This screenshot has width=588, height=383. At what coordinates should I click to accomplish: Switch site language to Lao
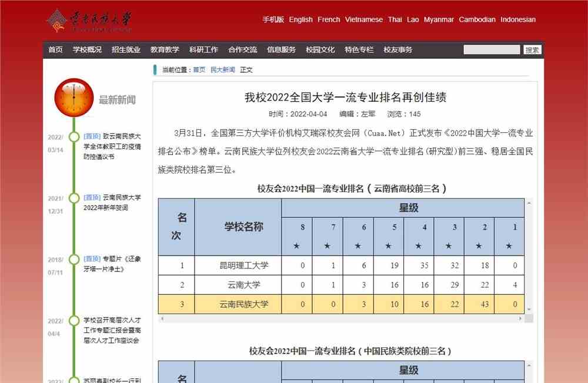(413, 19)
